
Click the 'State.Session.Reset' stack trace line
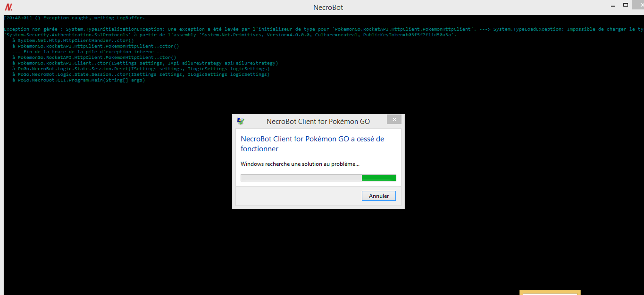(x=141, y=69)
